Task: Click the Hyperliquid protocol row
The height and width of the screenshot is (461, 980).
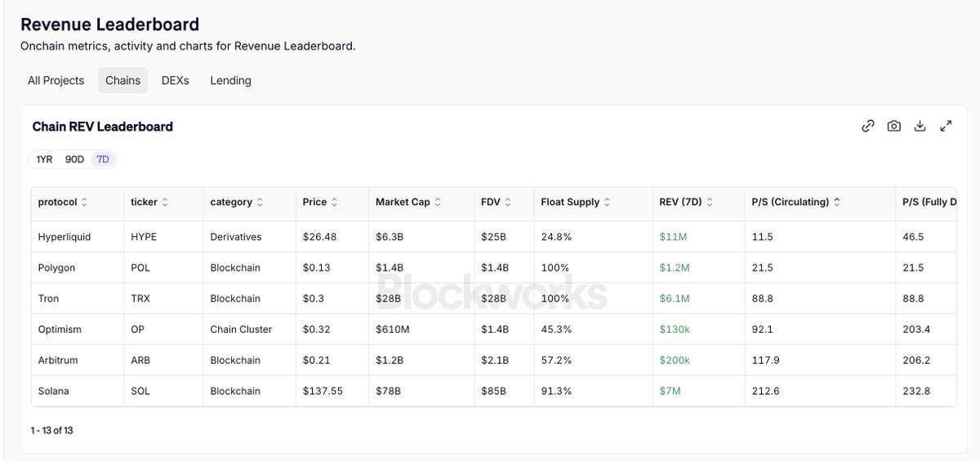Action: tap(494, 237)
